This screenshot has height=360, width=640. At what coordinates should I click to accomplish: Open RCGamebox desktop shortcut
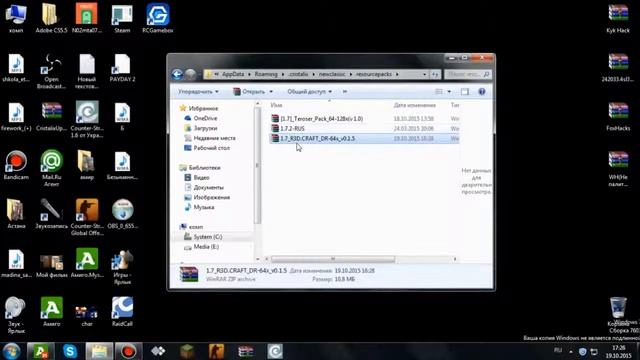click(158, 18)
